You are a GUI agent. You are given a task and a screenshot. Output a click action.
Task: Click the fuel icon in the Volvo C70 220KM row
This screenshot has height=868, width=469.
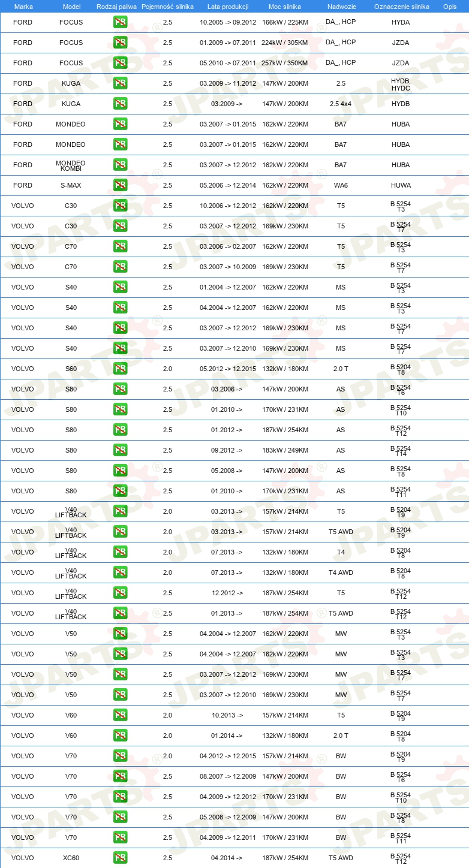pos(120,246)
